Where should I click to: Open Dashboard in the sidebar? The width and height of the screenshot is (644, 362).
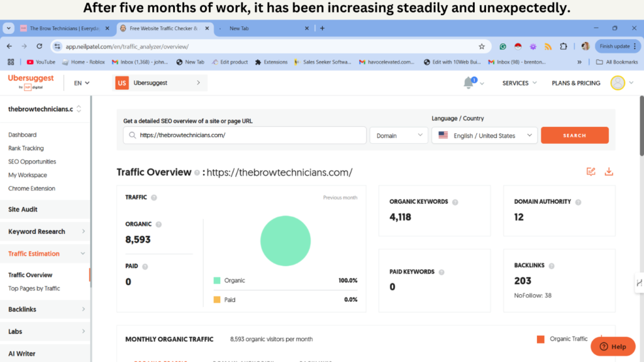coord(22,134)
